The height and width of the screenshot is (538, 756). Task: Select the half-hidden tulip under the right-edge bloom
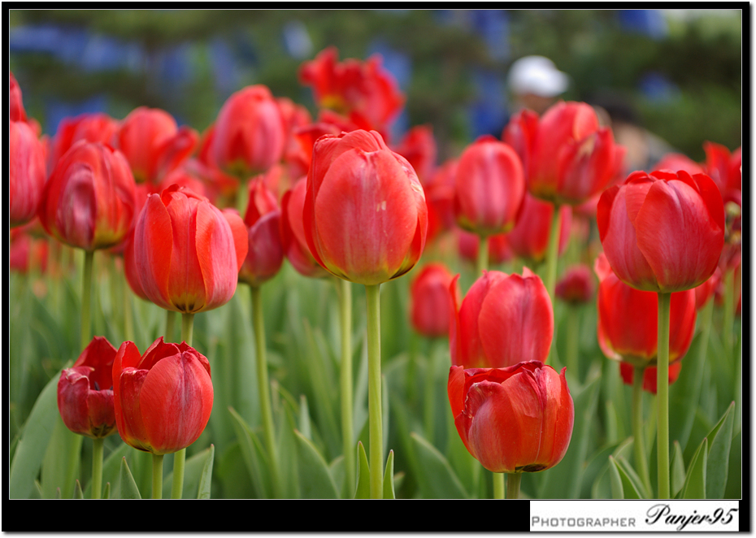(645, 325)
